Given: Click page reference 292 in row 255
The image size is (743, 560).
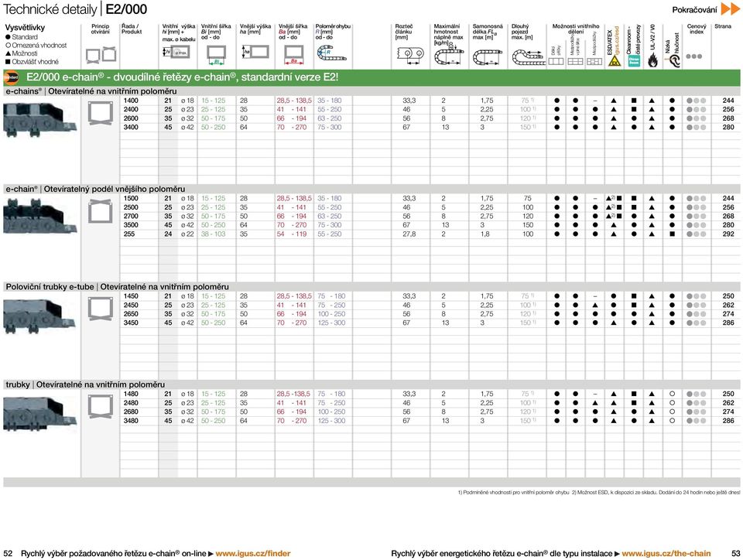Looking at the screenshot, I should (x=728, y=234).
